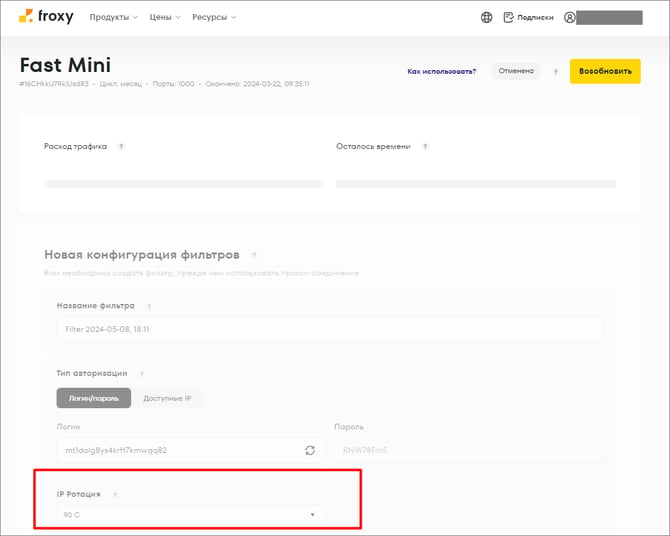Click the Возобновить button
The width and height of the screenshot is (670, 536).
pyautogui.click(x=605, y=71)
